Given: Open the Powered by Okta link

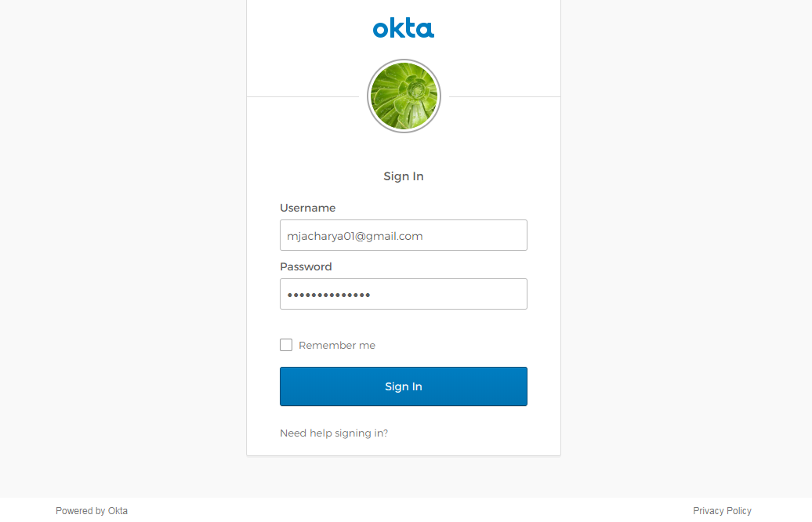Looking at the screenshot, I should (x=92, y=510).
